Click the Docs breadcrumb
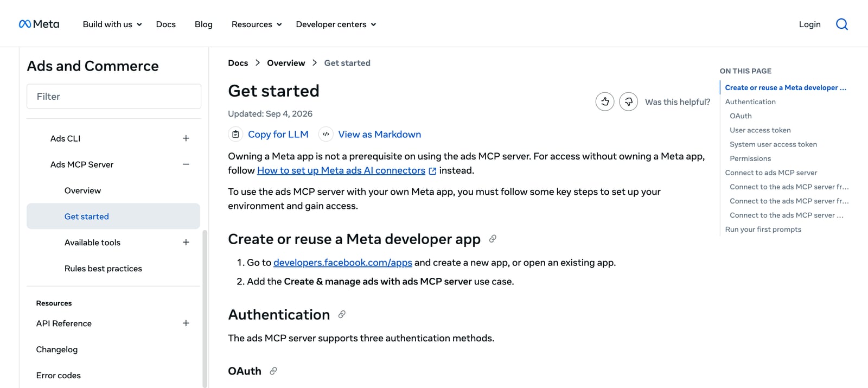Screen dimensions: 868x388 click(238, 63)
